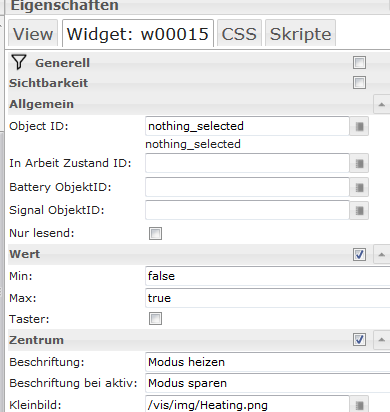The image size is (390, 412).
Task: Switch to the View tab
Action: (33, 33)
